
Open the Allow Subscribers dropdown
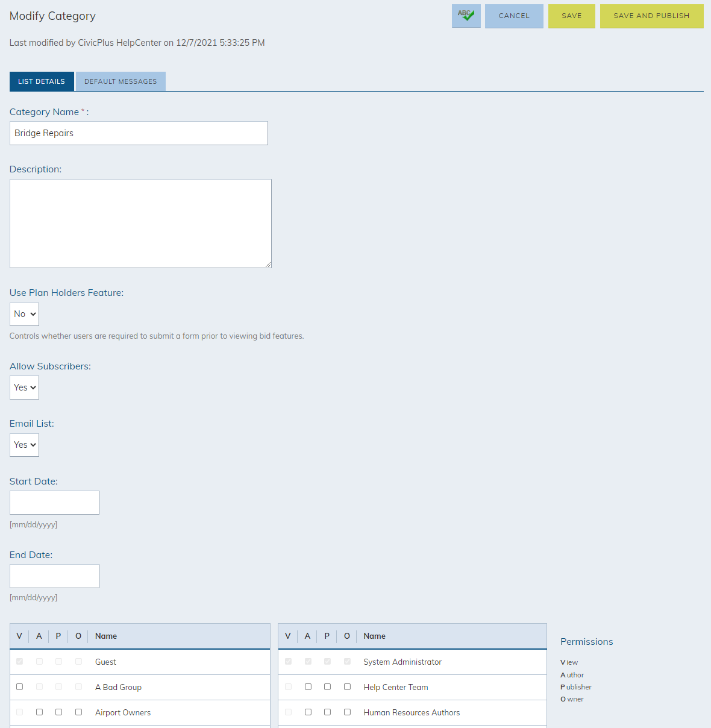(x=24, y=388)
